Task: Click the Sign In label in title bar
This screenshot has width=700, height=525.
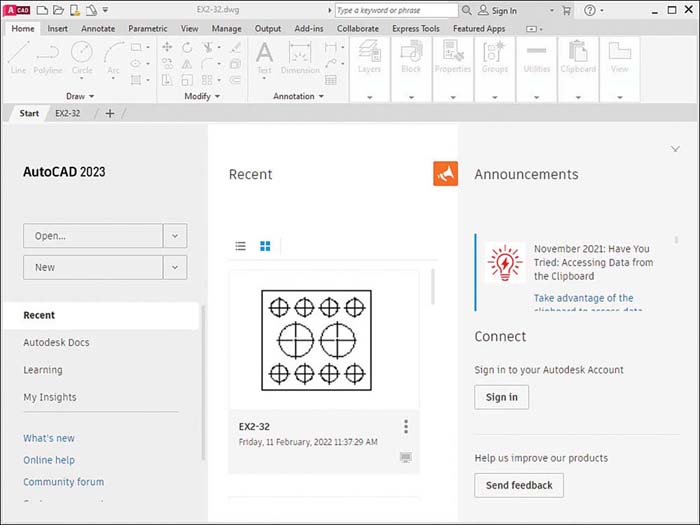Action: (504, 10)
